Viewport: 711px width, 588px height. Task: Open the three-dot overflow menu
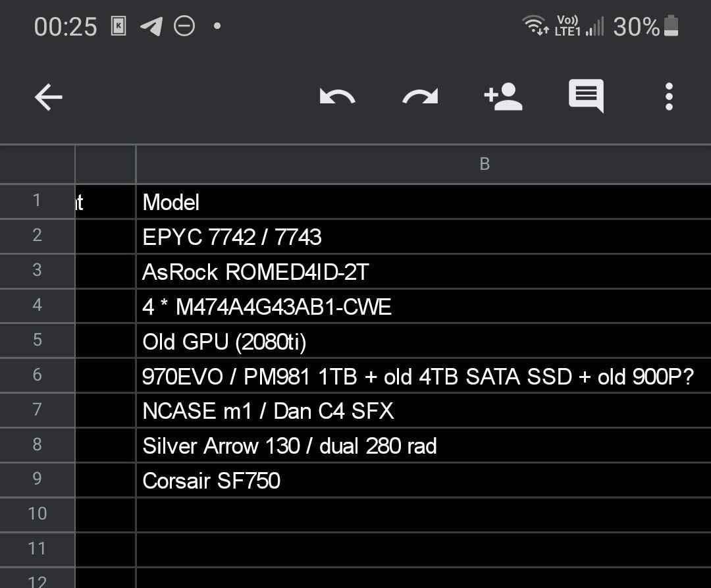(669, 97)
